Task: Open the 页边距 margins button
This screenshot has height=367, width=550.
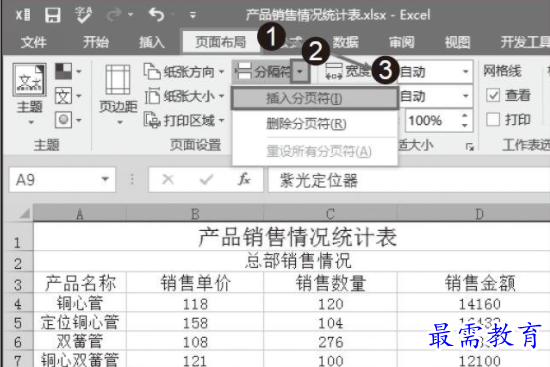Action: pos(118,95)
